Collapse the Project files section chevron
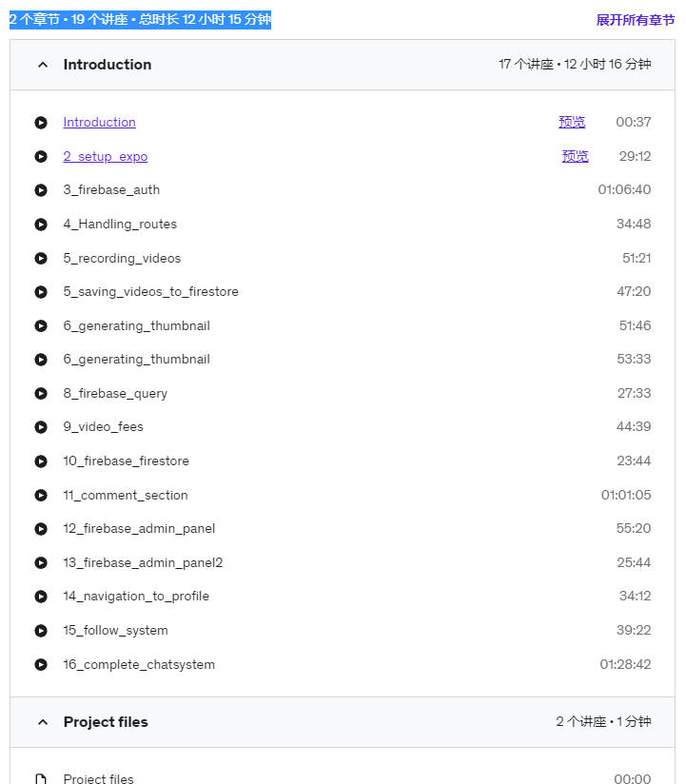 [43, 722]
